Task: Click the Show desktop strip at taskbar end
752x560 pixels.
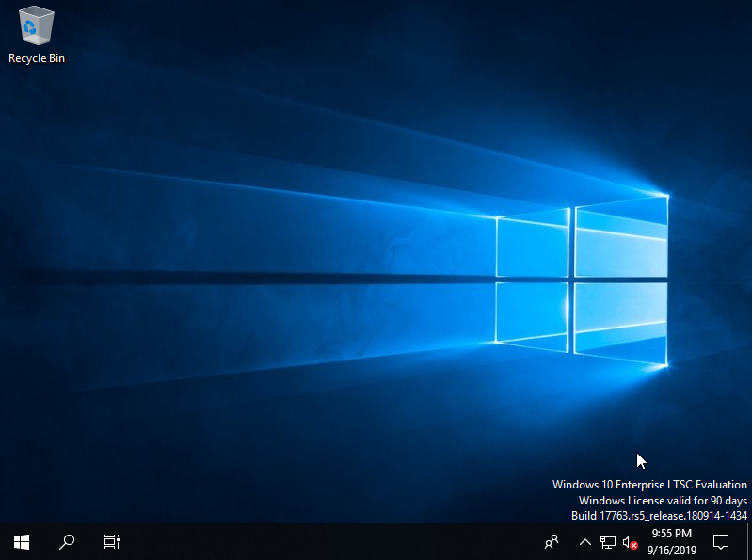Action: 749,542
